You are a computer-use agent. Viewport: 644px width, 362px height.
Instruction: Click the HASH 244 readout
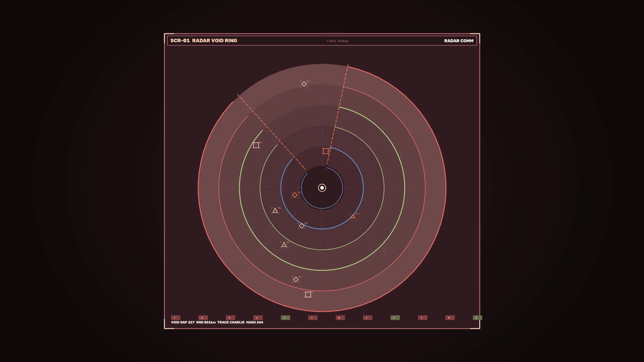pyautogui.click(x=255, y=322)
